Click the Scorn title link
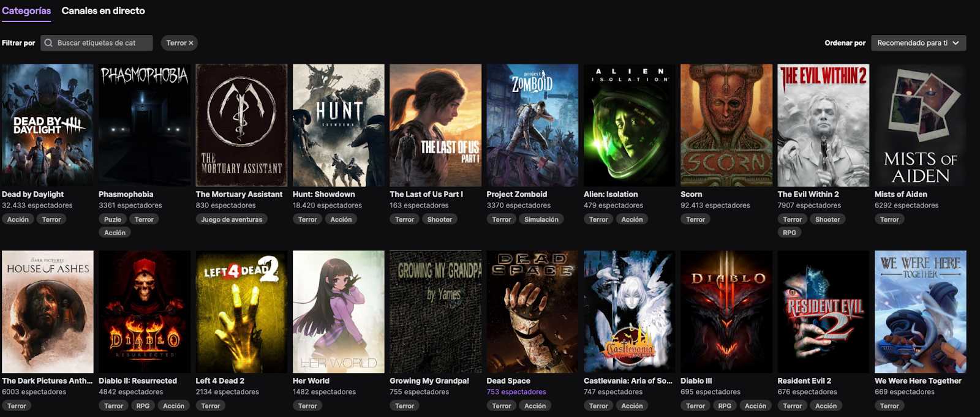 [x=692, y=194]
